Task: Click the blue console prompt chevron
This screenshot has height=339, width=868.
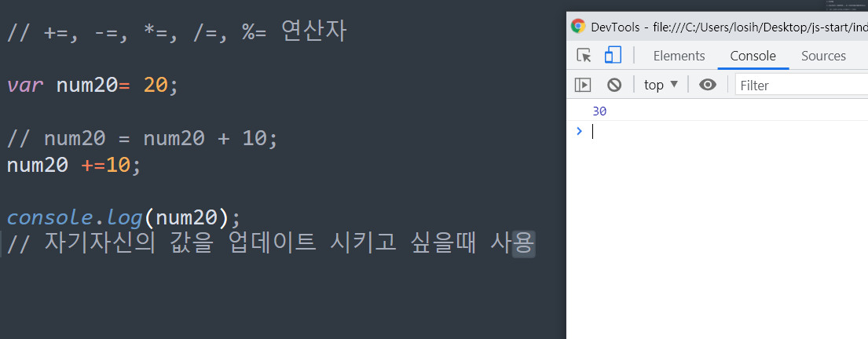Action: coord(580,131)
